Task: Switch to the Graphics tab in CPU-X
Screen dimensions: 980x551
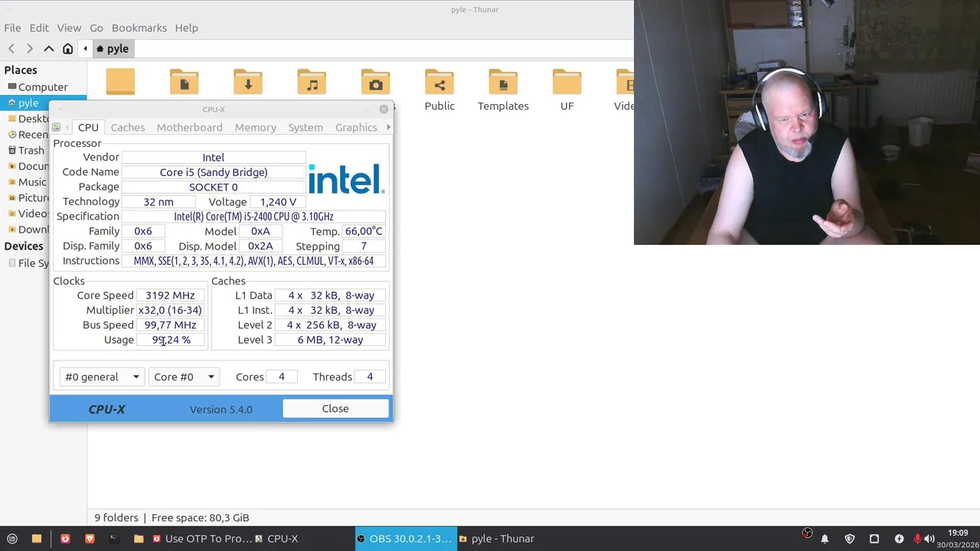Action: click(x=356, y=127)
